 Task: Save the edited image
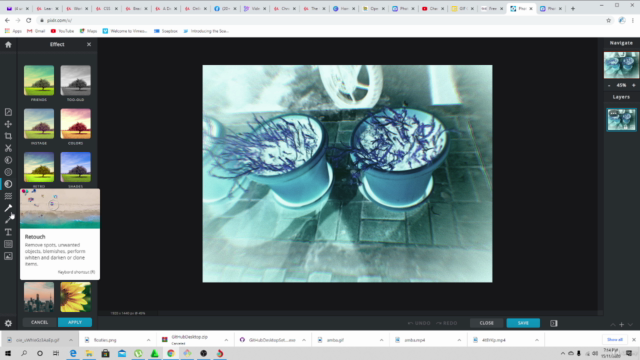pyautogui.click(x=523, y=323)
